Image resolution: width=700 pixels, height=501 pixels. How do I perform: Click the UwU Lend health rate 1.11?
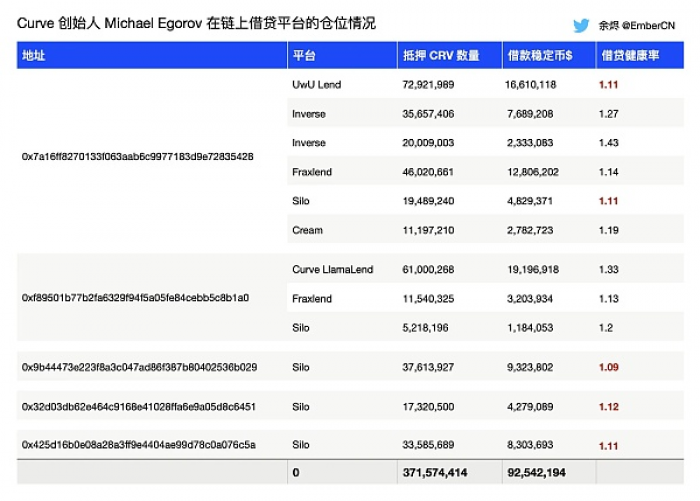pos(608,85)
